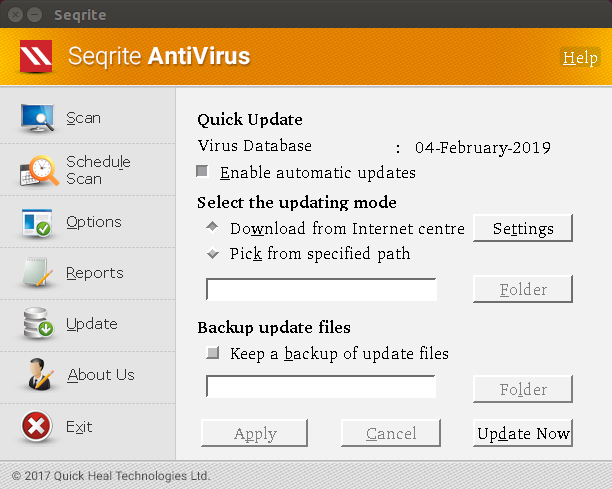Click the About Us person icon

[39, 375]
